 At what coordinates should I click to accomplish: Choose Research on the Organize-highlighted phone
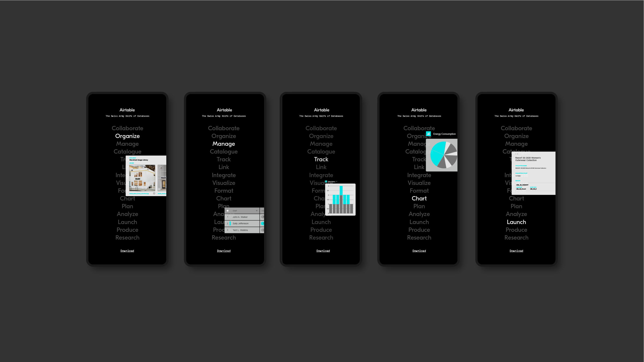(x=127, y=238)
